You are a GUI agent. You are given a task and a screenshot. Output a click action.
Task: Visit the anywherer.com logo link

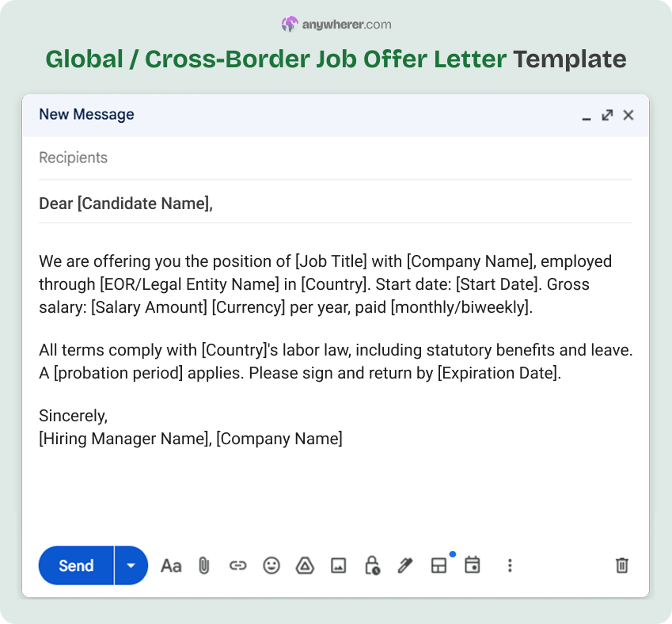point(336,24)
